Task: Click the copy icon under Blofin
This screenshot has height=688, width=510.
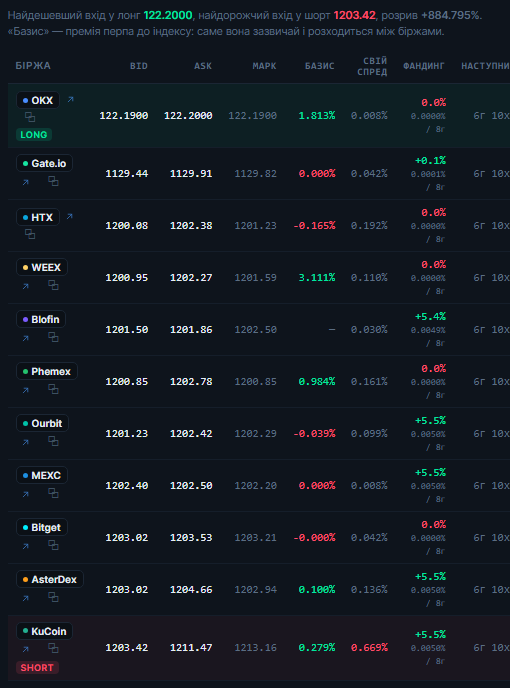Action: [x=53, y=337]
